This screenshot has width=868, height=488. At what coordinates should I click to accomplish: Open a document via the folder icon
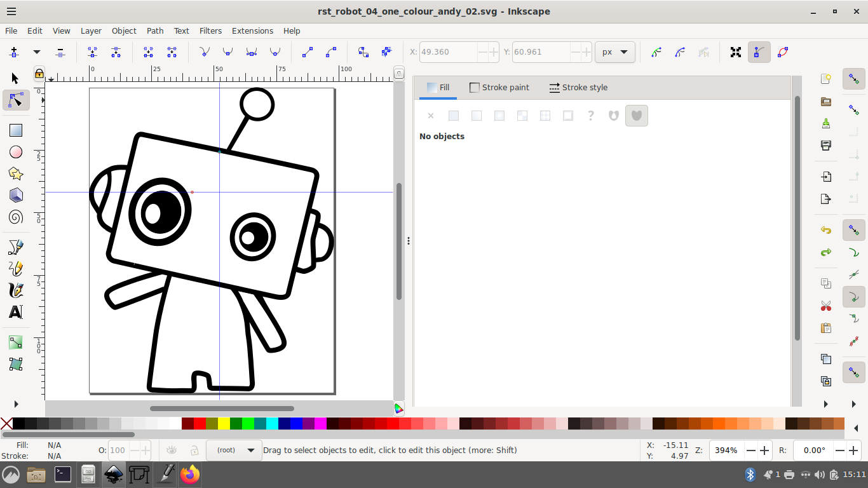click(825, 102)
